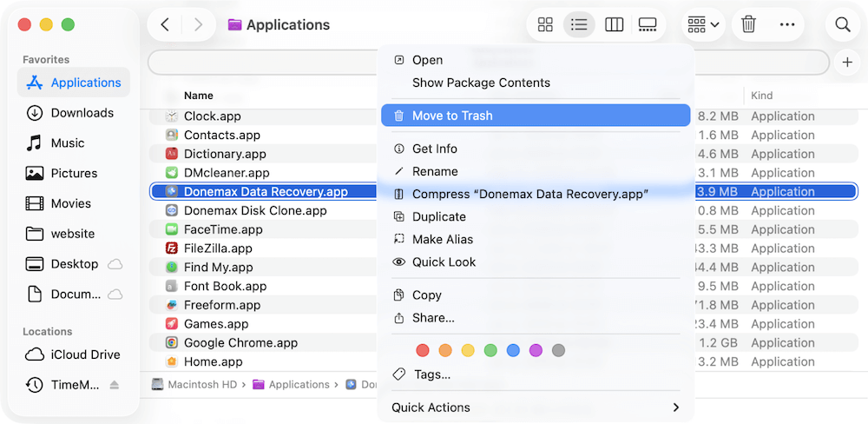The image size is (868, 424).
Task: Open the group-by options dropdown
Action: 703,25
